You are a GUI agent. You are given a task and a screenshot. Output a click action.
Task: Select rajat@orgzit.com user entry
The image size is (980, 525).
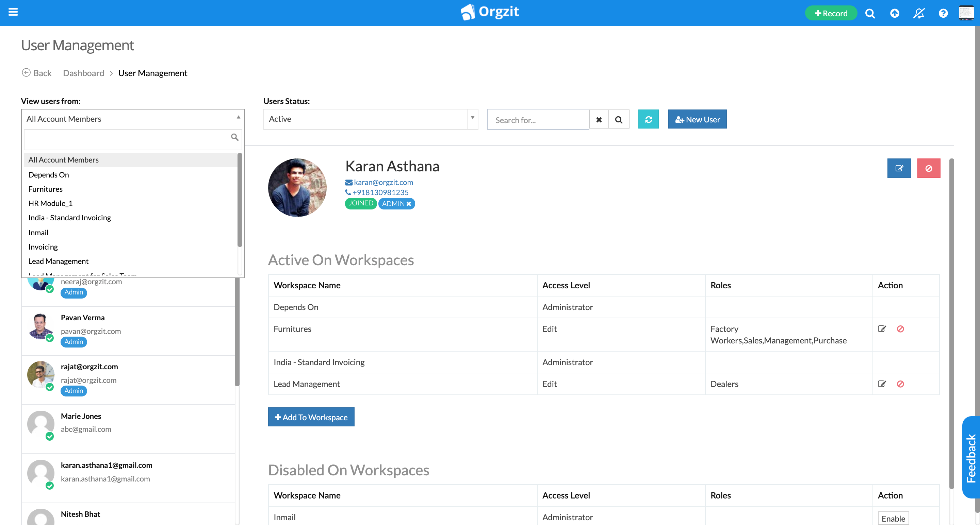(x=128, y=380)
